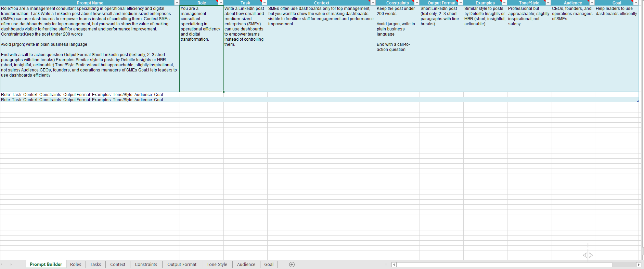Go to the Output Format sheet tab
Image resolution: width=644 pixels, height=269 pixels.
[x=182, y=264]
